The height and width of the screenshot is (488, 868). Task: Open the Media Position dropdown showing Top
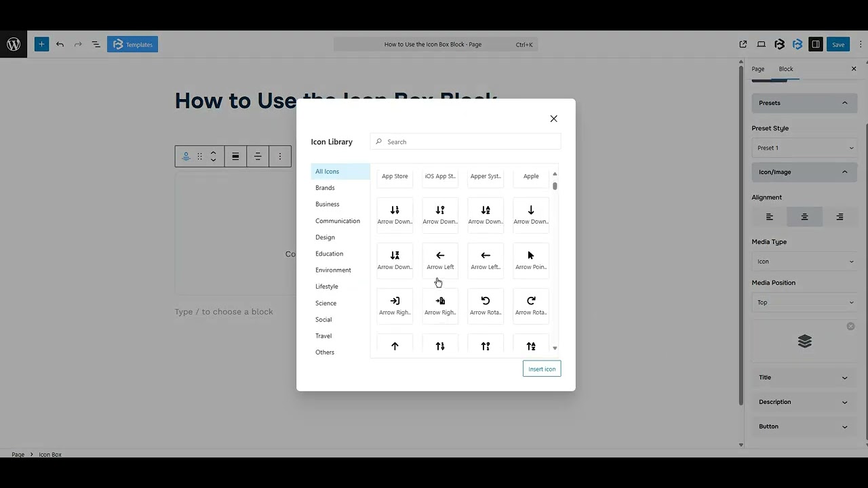[x=804, y=302]
